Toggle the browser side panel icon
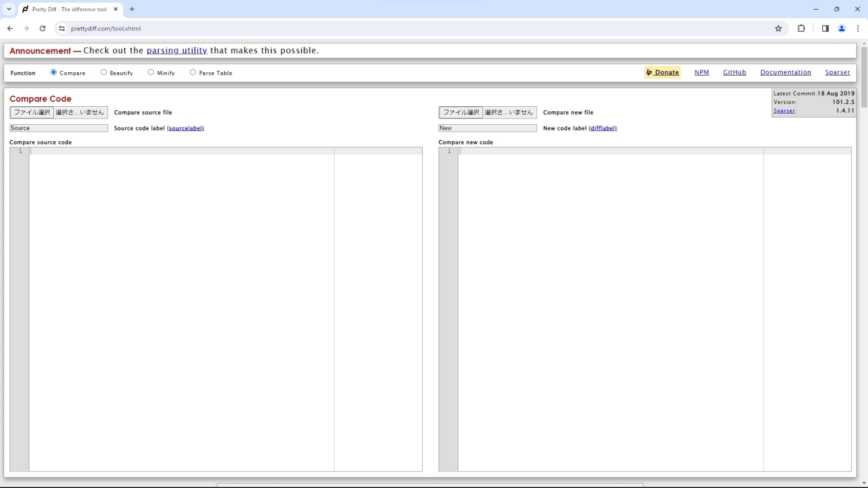This screenshot has width=868, height=488. (x=825, y=28)
